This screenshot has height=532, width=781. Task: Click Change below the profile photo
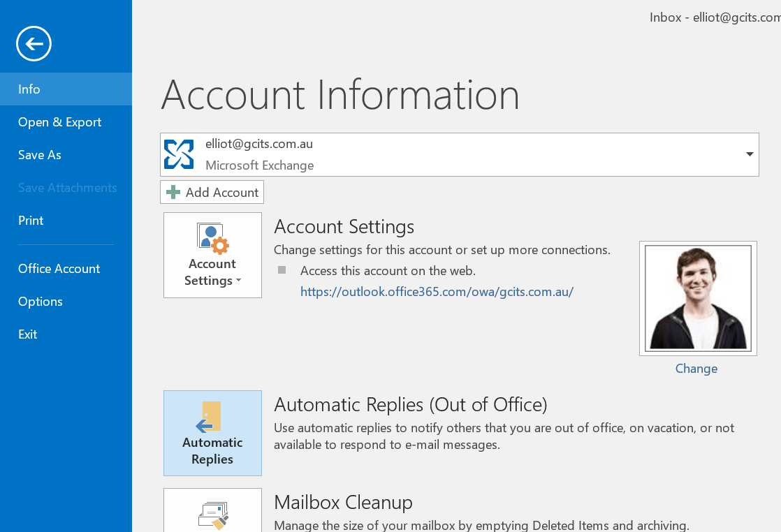pos(696,368)
